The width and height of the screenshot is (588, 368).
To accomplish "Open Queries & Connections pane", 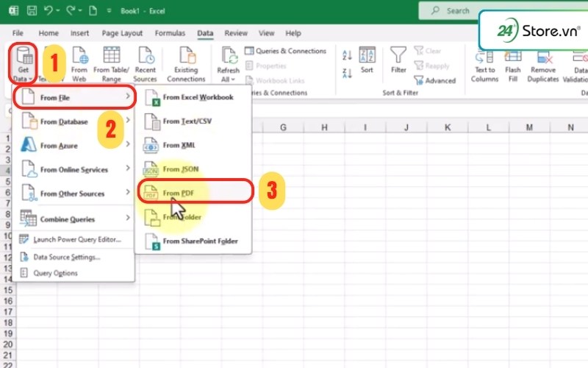I will click(x=286, y=51).
